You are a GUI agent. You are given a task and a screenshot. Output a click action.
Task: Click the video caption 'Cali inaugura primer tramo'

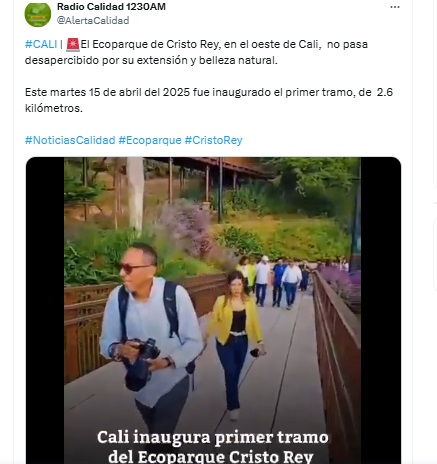point(213,437)
